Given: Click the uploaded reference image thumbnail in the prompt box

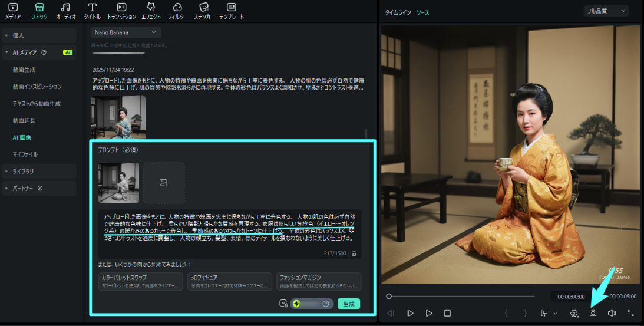Looking at the screenshot, I should tap(118, 183).
